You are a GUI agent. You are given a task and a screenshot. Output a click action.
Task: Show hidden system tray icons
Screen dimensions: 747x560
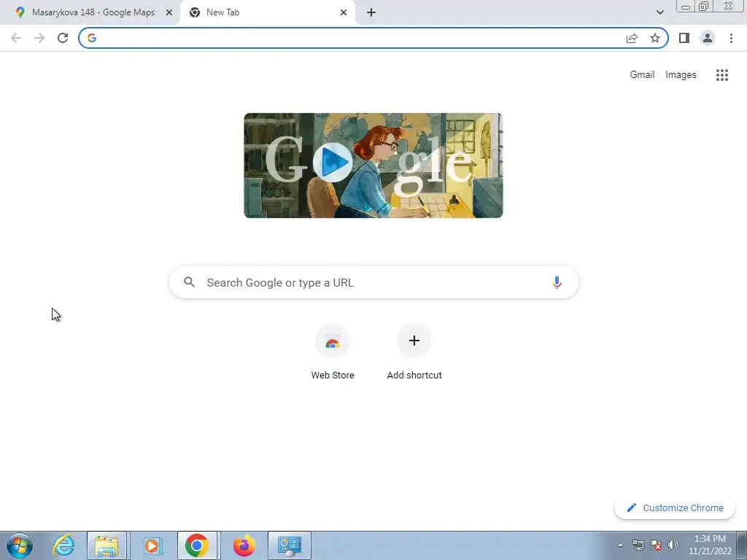point(620,545)
